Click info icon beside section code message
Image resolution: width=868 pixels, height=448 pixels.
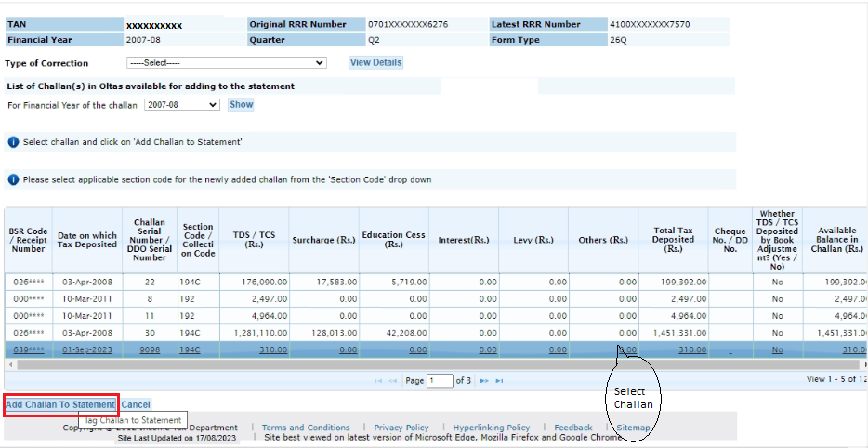point(13,179)
